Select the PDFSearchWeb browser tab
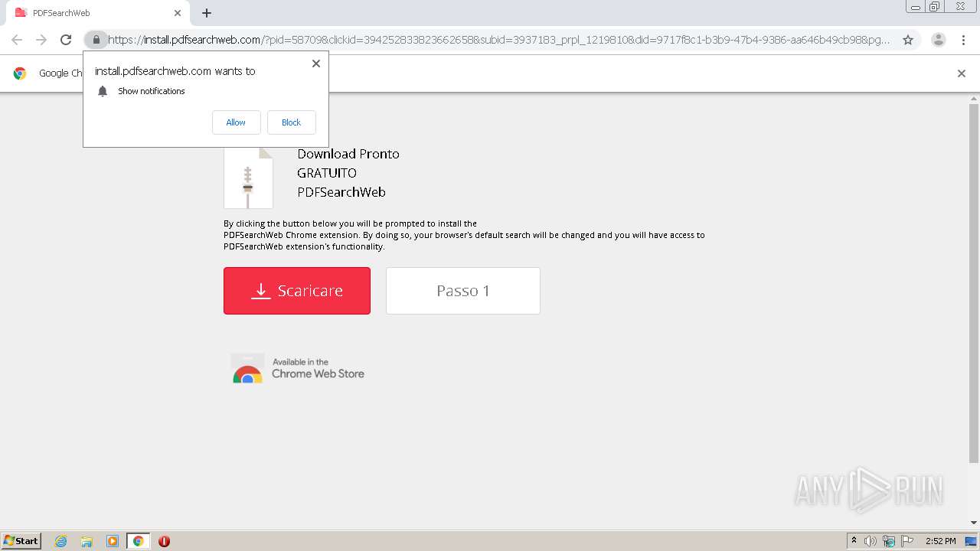 coord(98,13)
